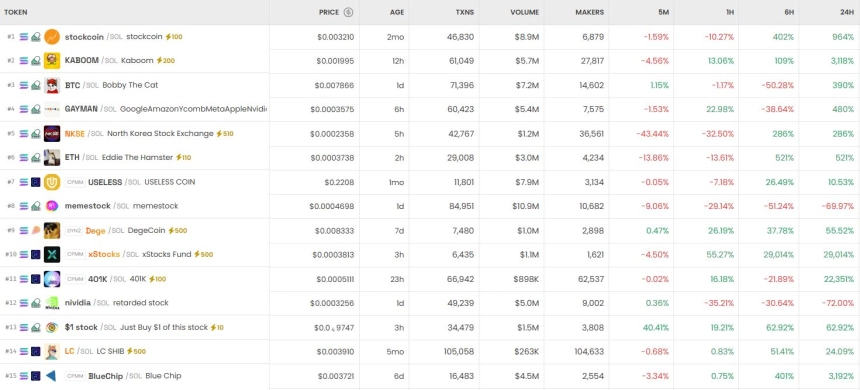The height and width of the screenshot is (390, 860).
Task: Click the dollar icon beside PRICE header
Action: [x=348, y=12]
